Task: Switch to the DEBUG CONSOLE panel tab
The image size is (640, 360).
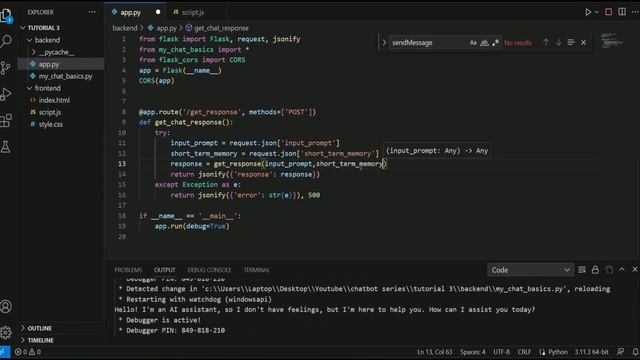Action: pos(209,270)
